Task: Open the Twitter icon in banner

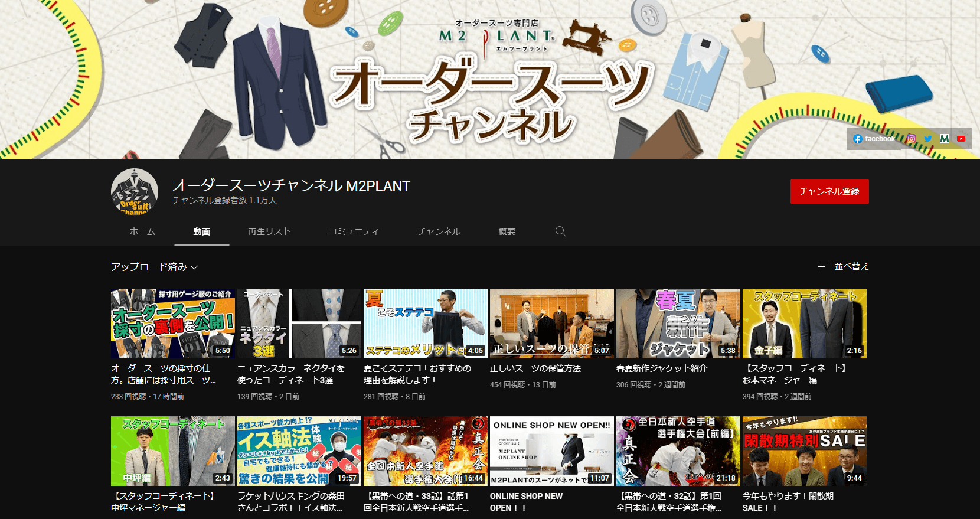Action: (x=928, y=139)
